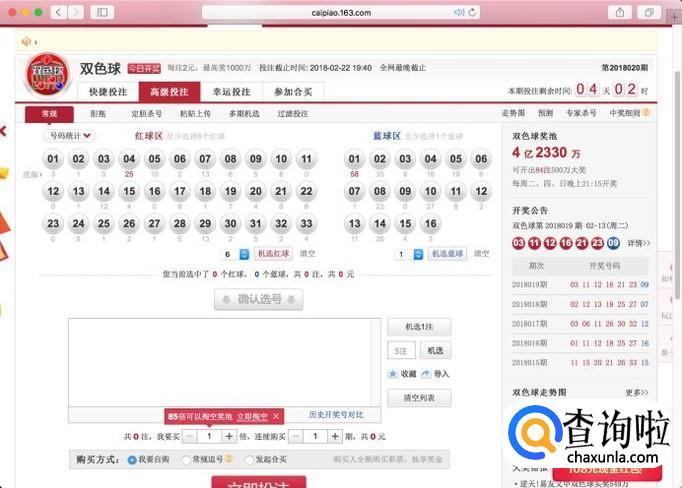Select the 定胆杀号 sub-tab
The height and width of the screenshot is (488, 682).
147,114
